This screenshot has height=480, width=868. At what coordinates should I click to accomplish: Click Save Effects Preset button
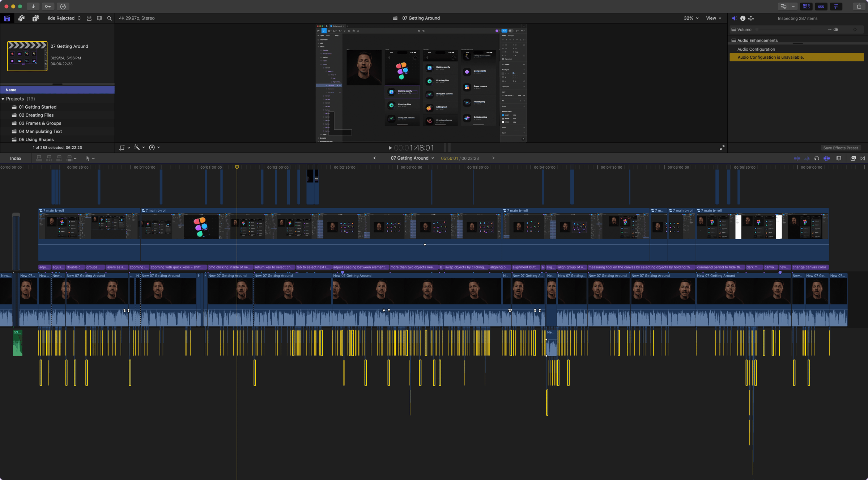[x=840, y=148]
